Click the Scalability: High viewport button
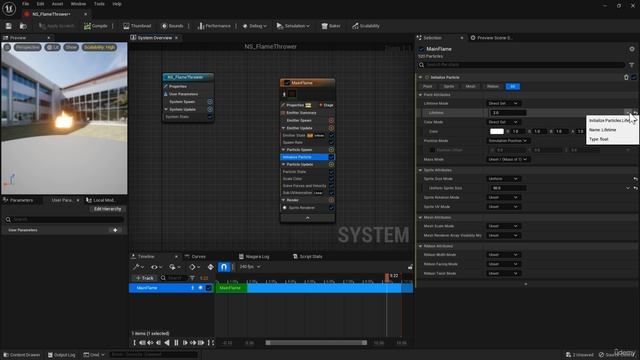This screenshot has width=640, height=360. 99,47
